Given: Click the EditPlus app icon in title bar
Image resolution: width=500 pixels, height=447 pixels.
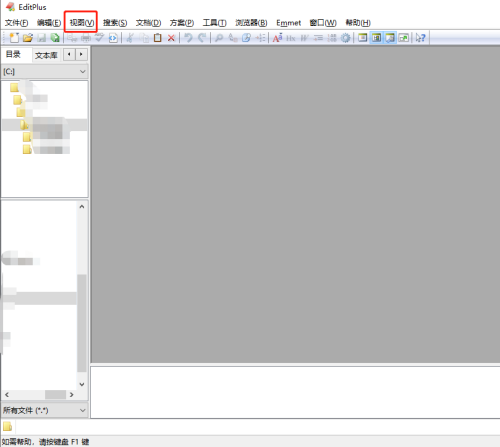Looking at the screenshot, I should 10,7.
